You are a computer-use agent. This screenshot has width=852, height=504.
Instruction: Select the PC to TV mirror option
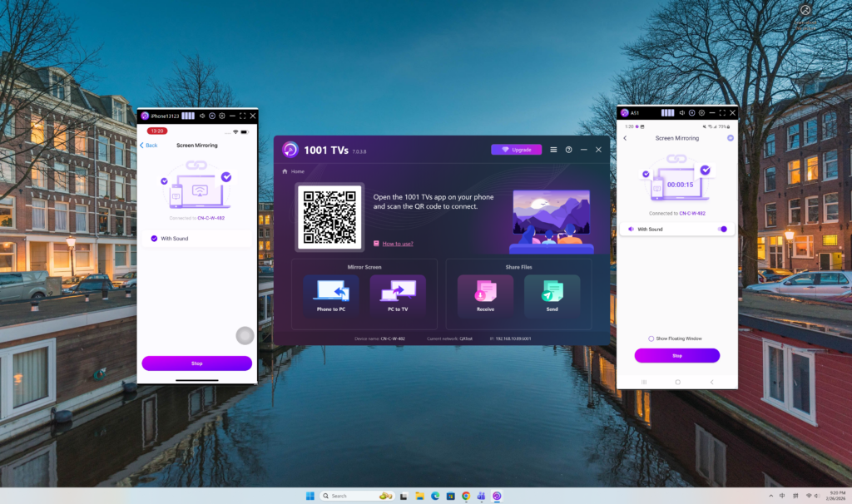(397, 293)
